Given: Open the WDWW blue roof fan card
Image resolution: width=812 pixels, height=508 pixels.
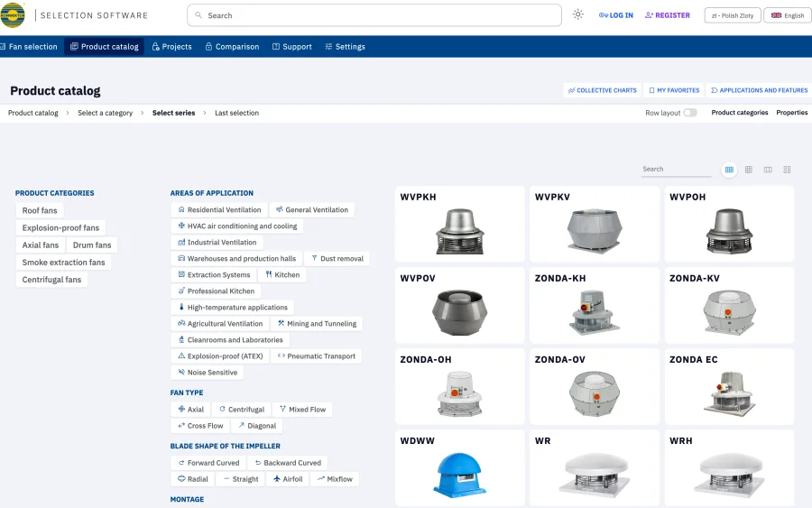Looking at the screenshot, I should (x=460, y=467).
